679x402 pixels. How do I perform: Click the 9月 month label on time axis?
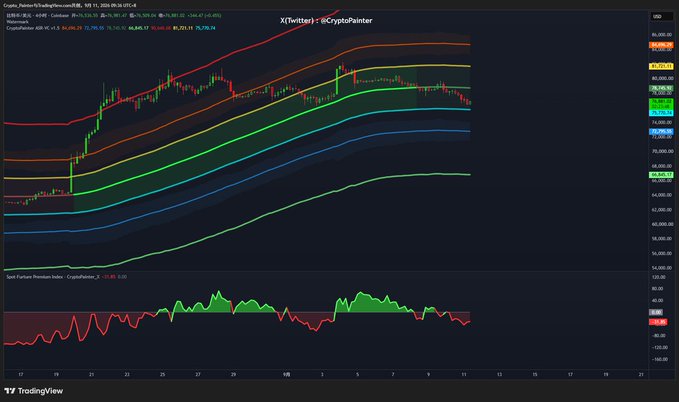286,374
